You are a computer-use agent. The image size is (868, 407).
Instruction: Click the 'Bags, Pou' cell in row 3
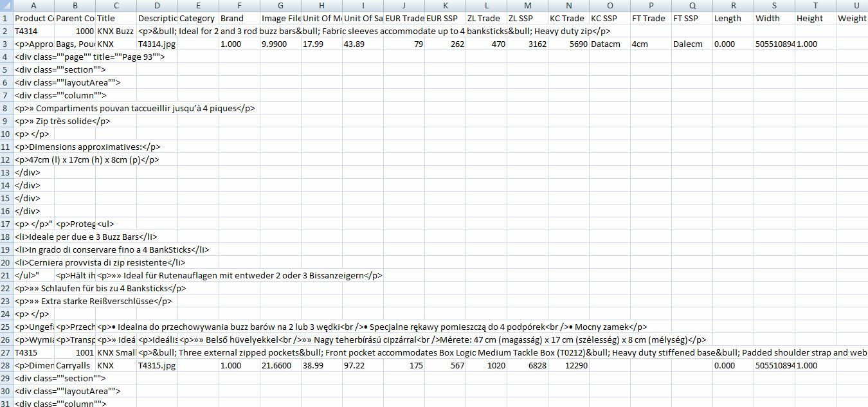[x=75, y=44]
